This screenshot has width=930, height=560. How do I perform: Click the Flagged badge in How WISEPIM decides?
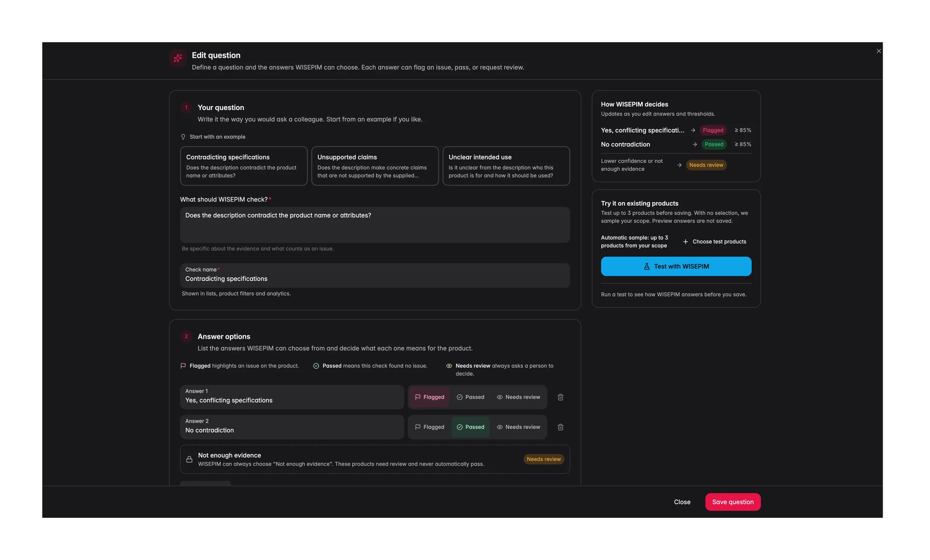pyautogui.click(x=713, y=130)
